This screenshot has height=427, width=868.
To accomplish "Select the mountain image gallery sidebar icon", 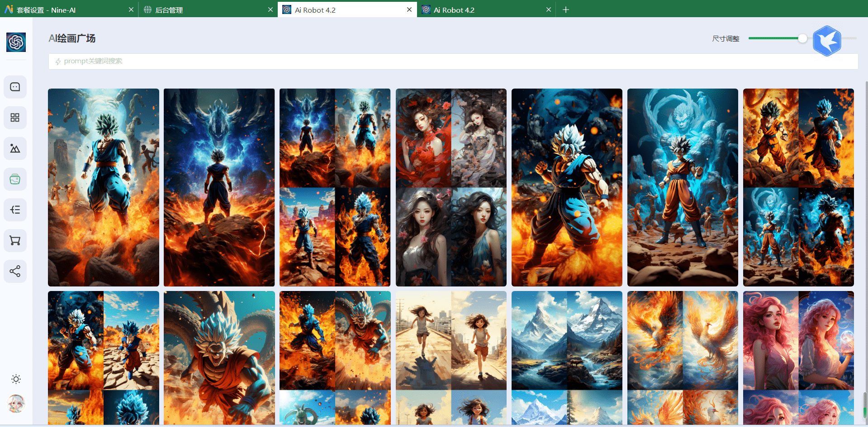I will point(15,148).
